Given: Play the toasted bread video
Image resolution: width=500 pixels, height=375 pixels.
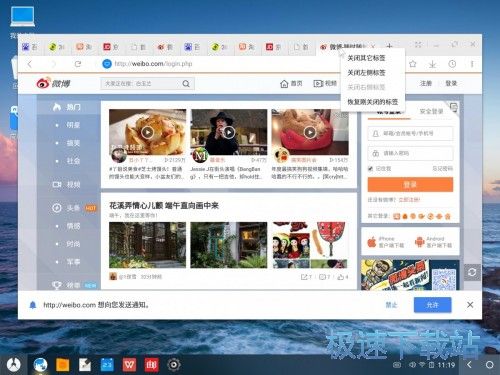Looking at the screenshot, I should tap(147, 132).
